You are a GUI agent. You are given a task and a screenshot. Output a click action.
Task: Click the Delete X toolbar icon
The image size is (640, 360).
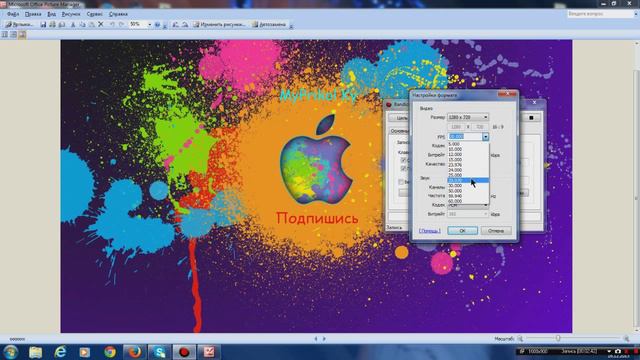(x=101, y=24)
